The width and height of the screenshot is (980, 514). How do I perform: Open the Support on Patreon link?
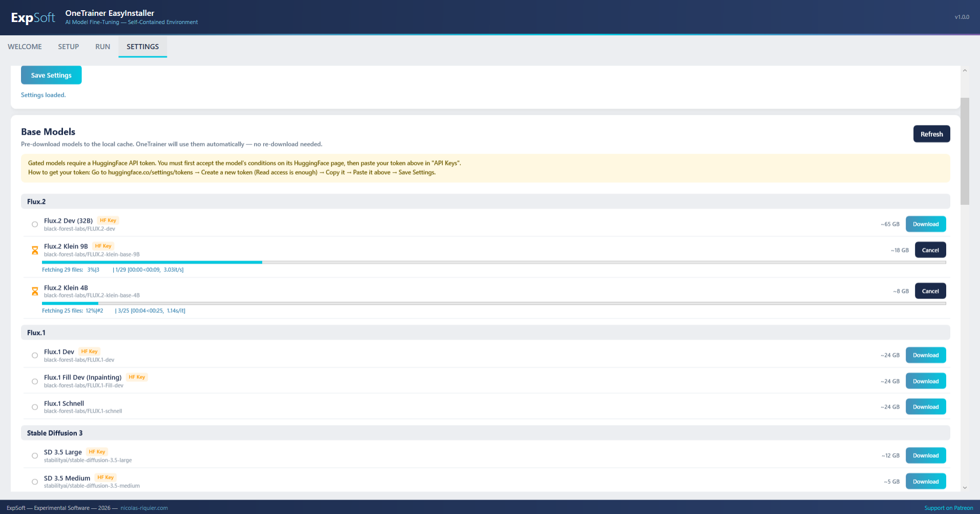point(949,508)
